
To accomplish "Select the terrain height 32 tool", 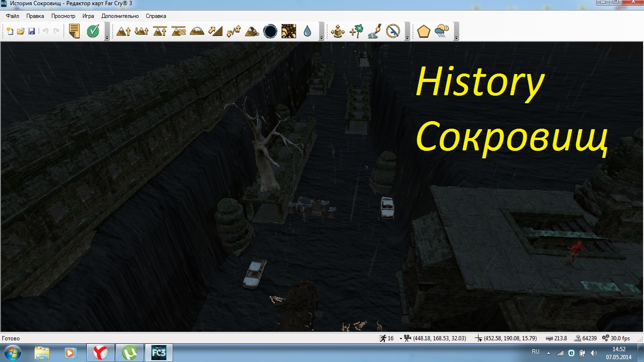I will (x=179, y=31).
